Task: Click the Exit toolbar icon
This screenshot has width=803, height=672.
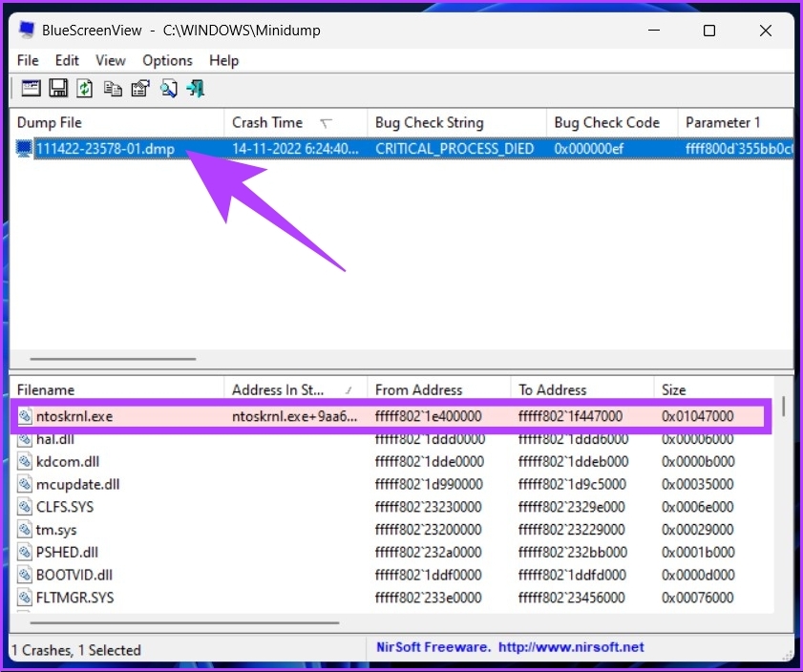Action: pyautogui.click(x=196, y=89)
